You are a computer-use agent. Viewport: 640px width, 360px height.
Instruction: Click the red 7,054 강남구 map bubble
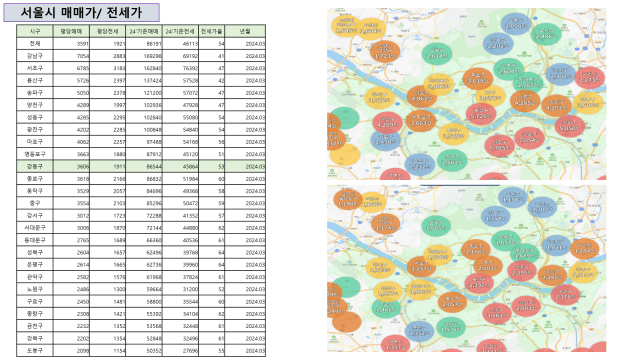(x=529, y=138)
